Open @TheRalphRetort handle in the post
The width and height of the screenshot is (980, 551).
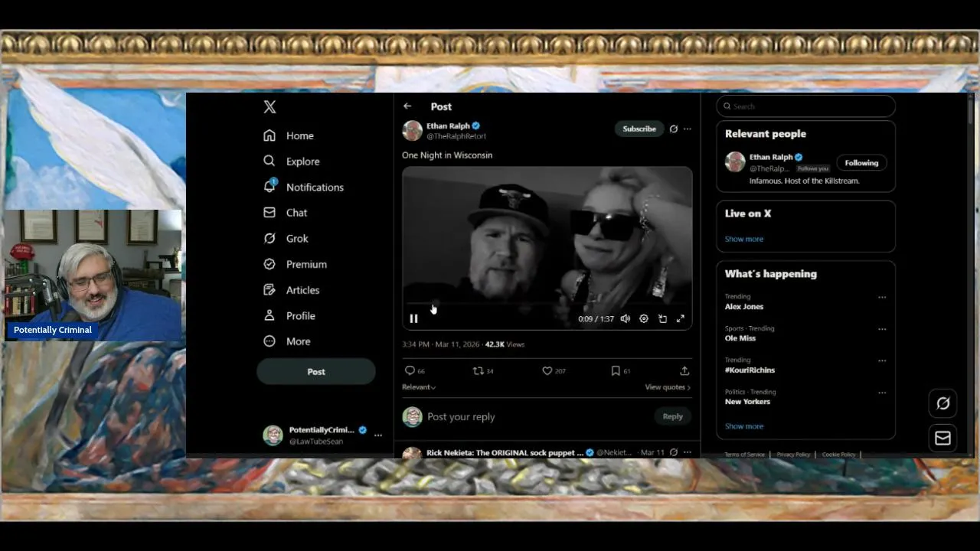pos(456,136)
